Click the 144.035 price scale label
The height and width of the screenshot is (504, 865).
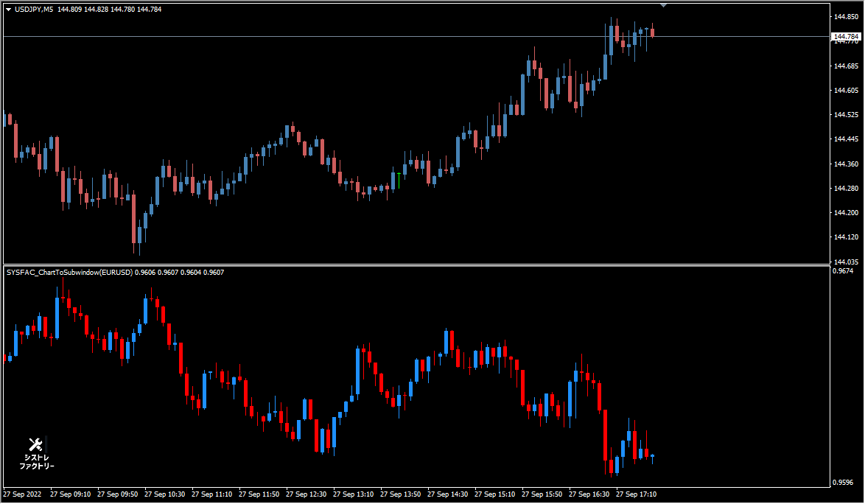(x=846, y=262)
